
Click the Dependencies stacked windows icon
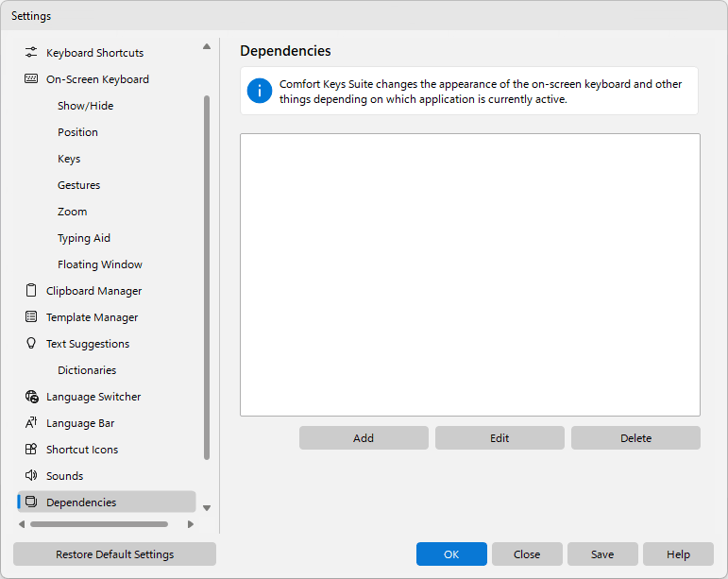[31, 502]
